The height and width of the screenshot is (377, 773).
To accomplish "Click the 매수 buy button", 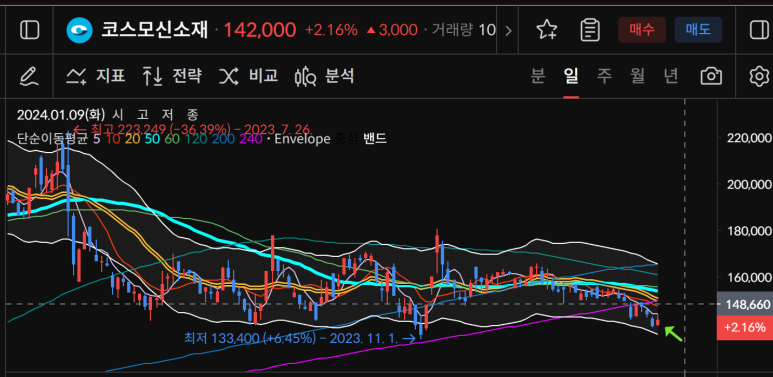I will click(x=641, y=30).
